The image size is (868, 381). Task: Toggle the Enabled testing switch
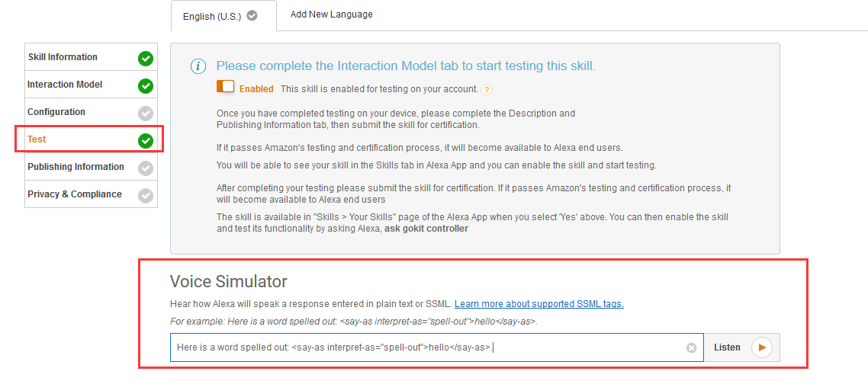(226, 88)
